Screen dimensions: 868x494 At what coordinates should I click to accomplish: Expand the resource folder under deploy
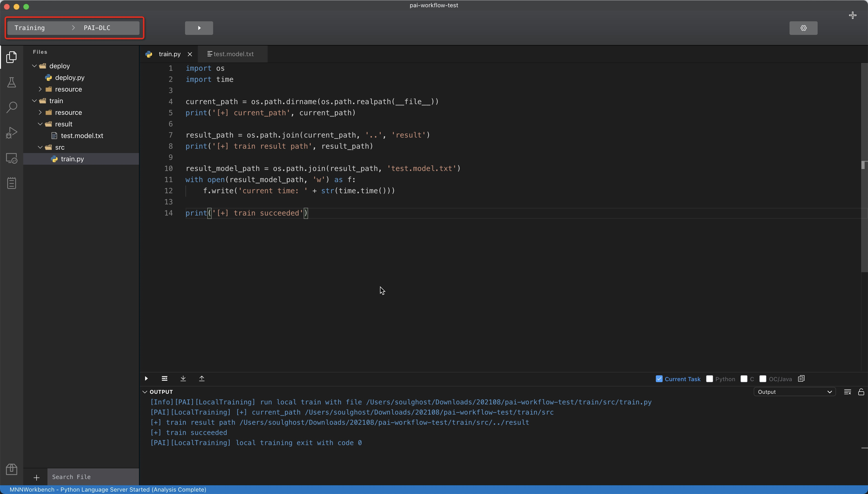(40, 89)
